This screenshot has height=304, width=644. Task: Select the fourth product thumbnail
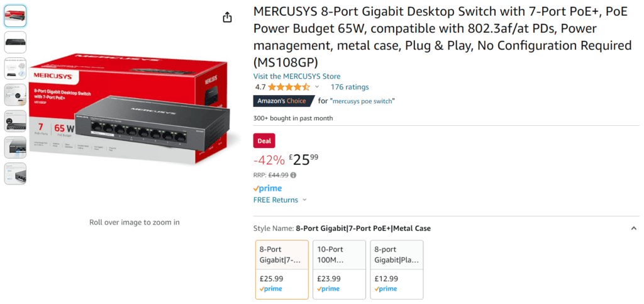15,95
